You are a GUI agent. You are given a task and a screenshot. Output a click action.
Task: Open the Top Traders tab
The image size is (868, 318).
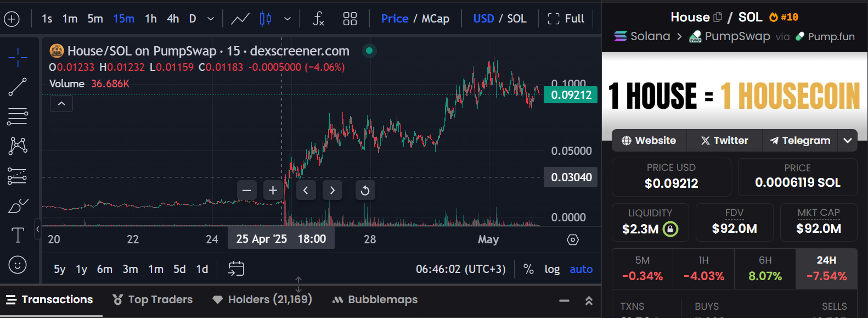click(153, 299)
